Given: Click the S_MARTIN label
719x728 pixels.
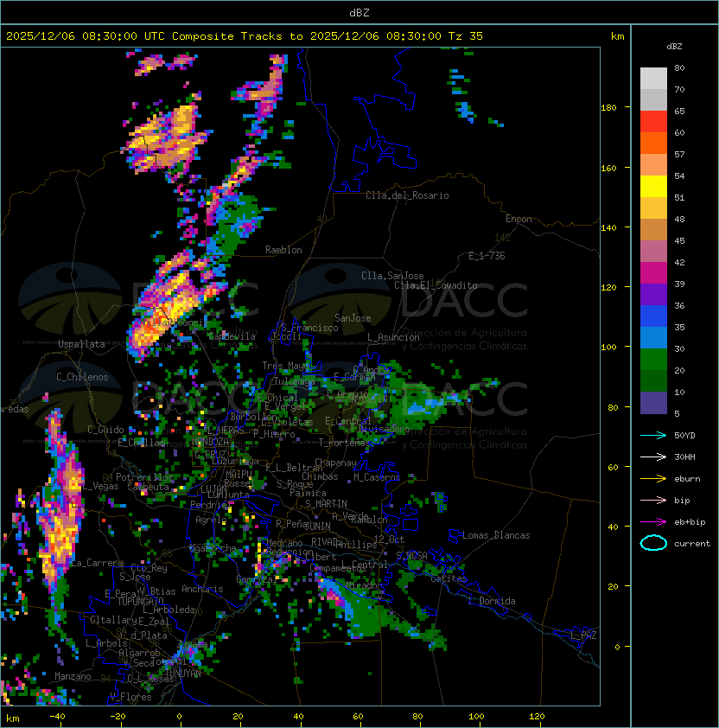Looking at the screenshot, I should coord(326,504).
